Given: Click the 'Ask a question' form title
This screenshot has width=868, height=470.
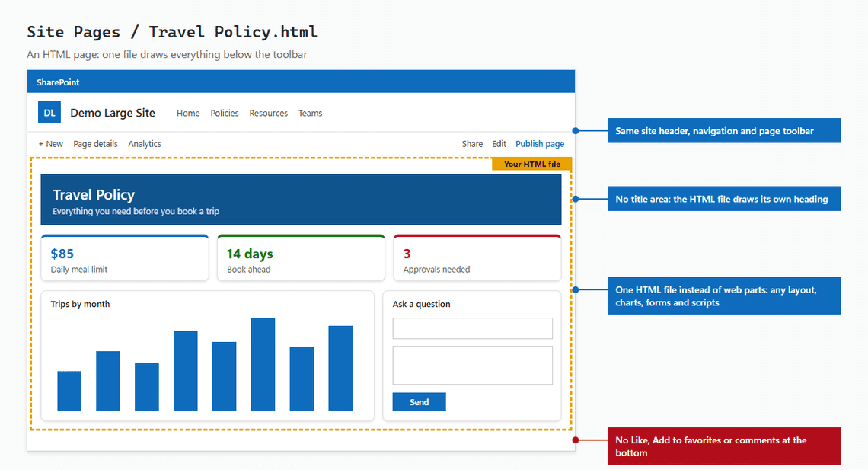Looking at the screenshot, I should click(421, 304).
